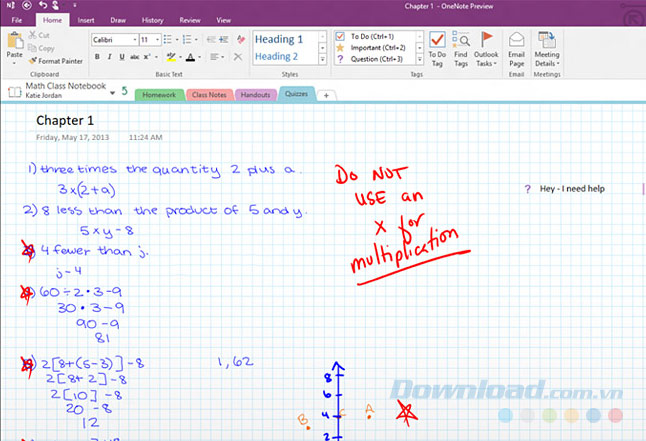Screen dimensions: 646x441
Task: Open the font size 11 dropdown
Action: click(x=157, y=40)
